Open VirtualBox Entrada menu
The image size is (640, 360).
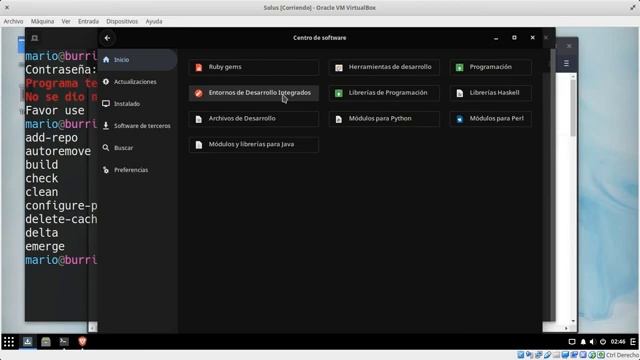(x=88, y=21)
